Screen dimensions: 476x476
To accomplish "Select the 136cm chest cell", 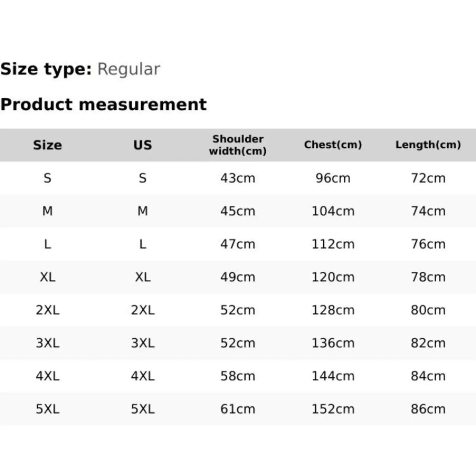I will coord(333,343).
